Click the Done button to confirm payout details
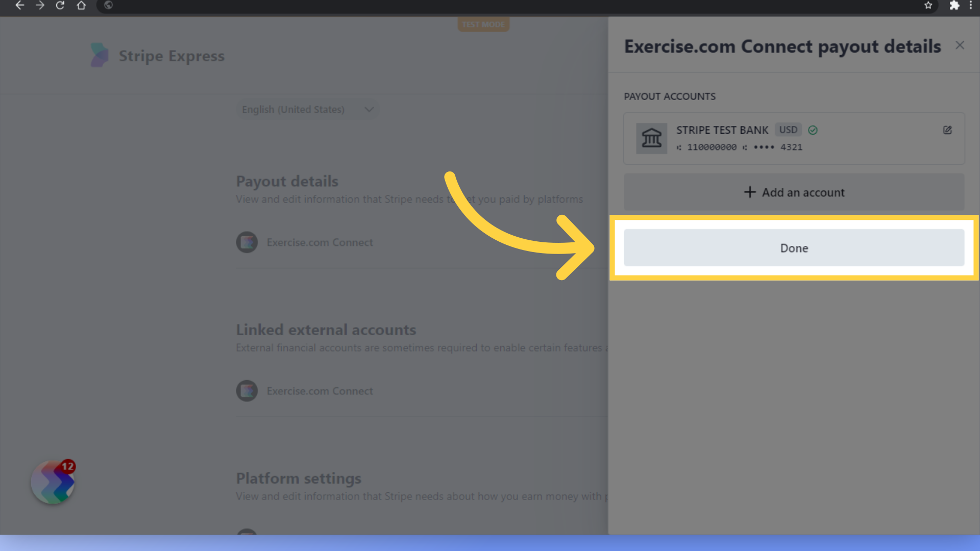 tap(794, 247)
